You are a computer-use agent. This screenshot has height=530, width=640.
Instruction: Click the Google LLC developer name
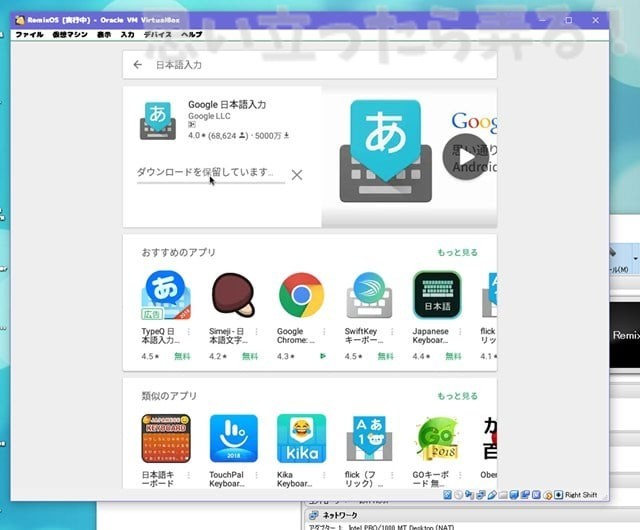[x=209, y=116]
